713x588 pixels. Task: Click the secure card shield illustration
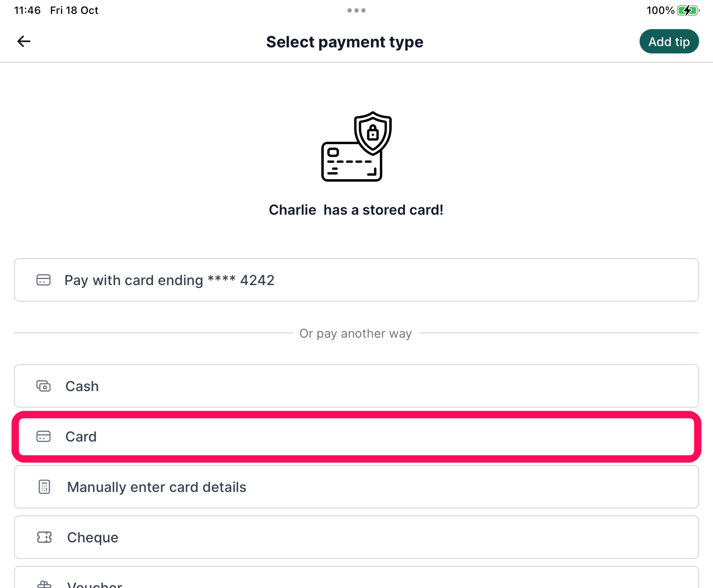pos(356,146)
